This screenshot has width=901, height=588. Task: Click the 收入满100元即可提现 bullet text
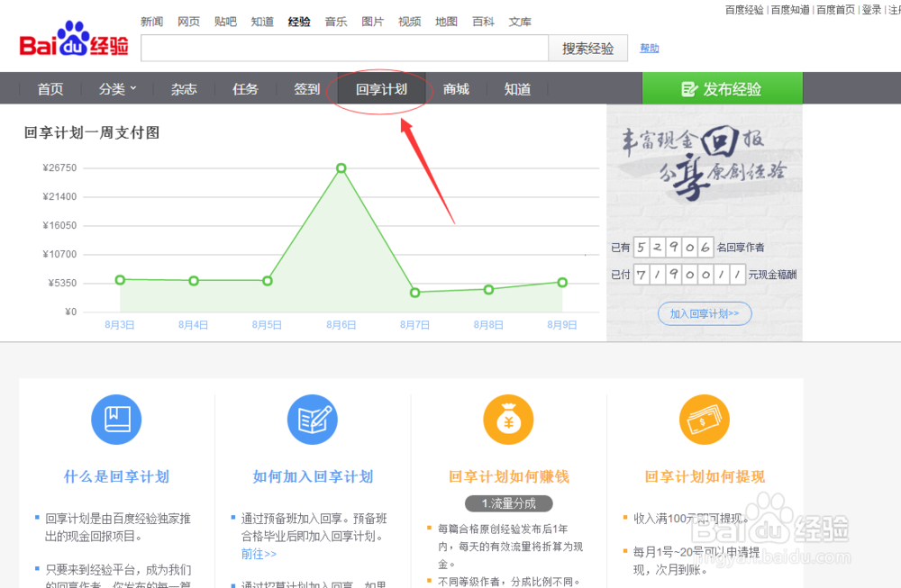pyautogui.click(x=691, y=519)
